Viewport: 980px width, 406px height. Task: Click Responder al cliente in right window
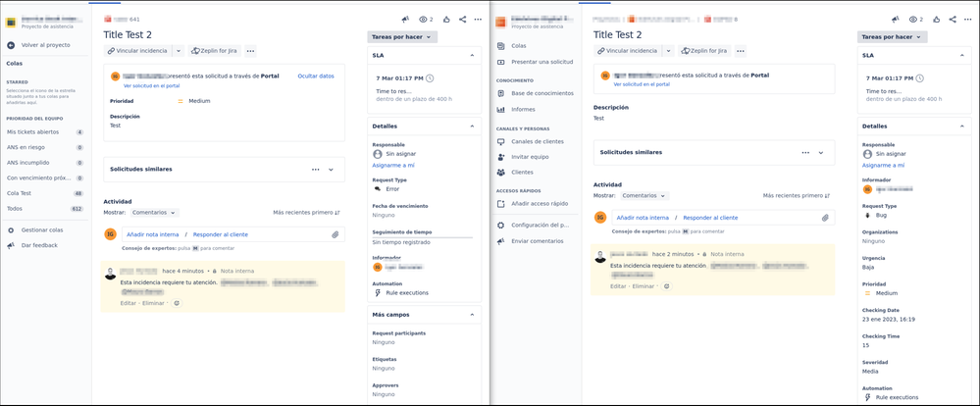(710, 218)
